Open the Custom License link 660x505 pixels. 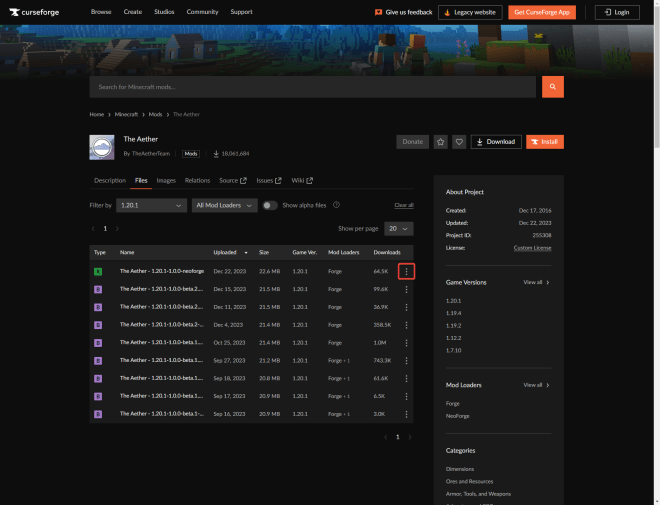click(x=532, y=248)
